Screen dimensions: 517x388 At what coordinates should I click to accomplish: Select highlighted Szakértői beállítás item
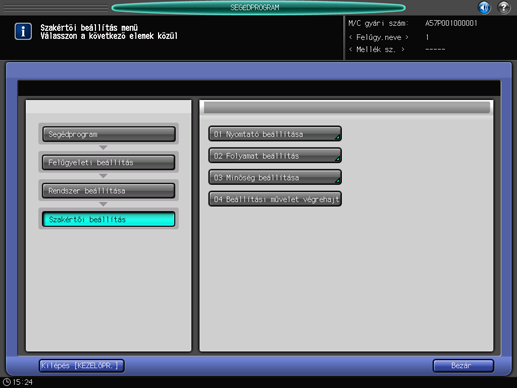click(x=109, y=219)
